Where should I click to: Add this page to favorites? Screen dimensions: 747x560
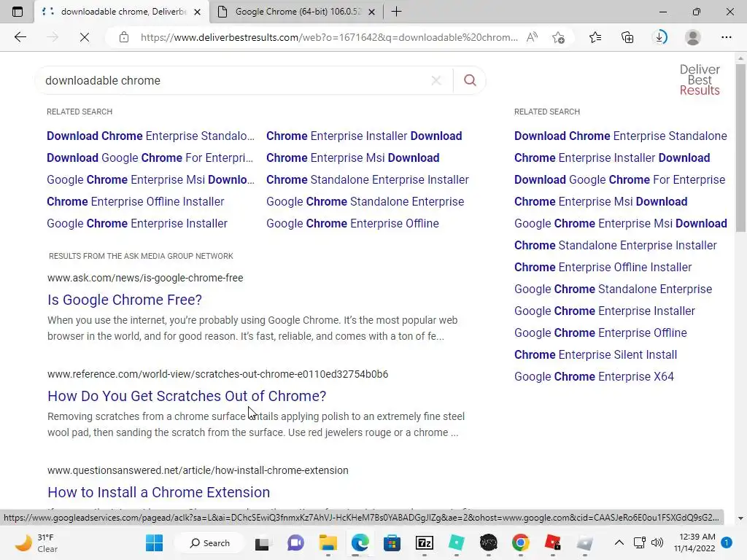(x=558, y=37)
